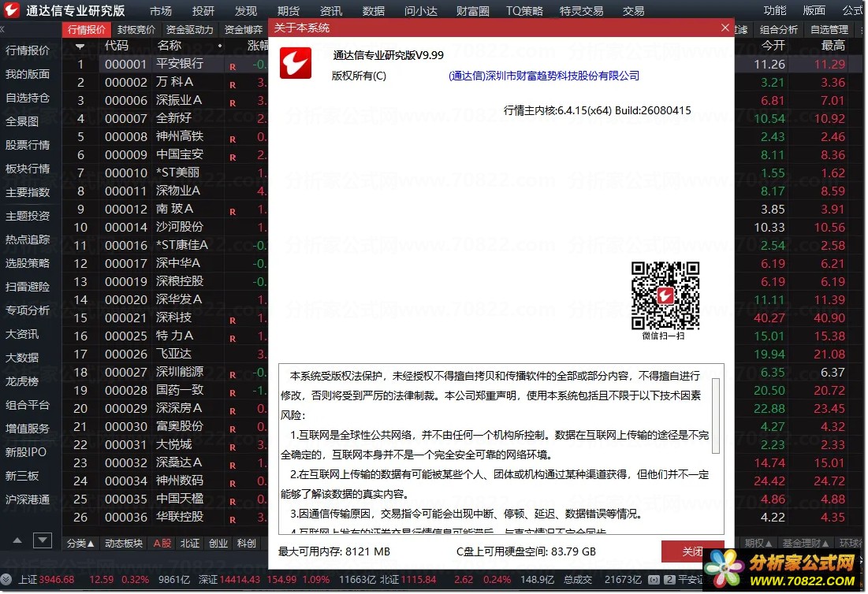868x594 pixels.
Task: Click the 深证 14414.43 index in status bar
Action: tap(229, 580)
